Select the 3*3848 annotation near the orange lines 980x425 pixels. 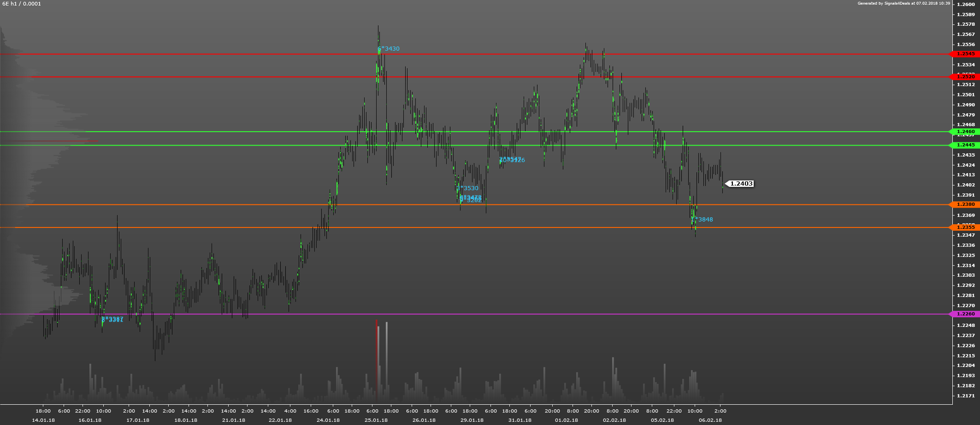[703, 220]
